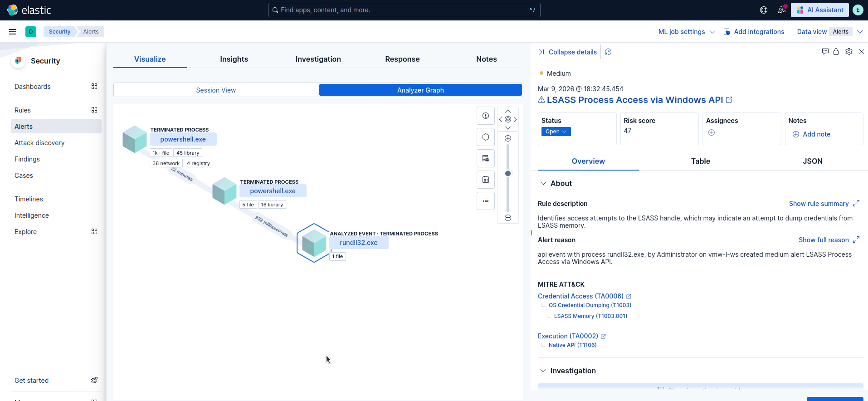868x401 pixels.
Task: Click Add note button
Action: (811, 134)
